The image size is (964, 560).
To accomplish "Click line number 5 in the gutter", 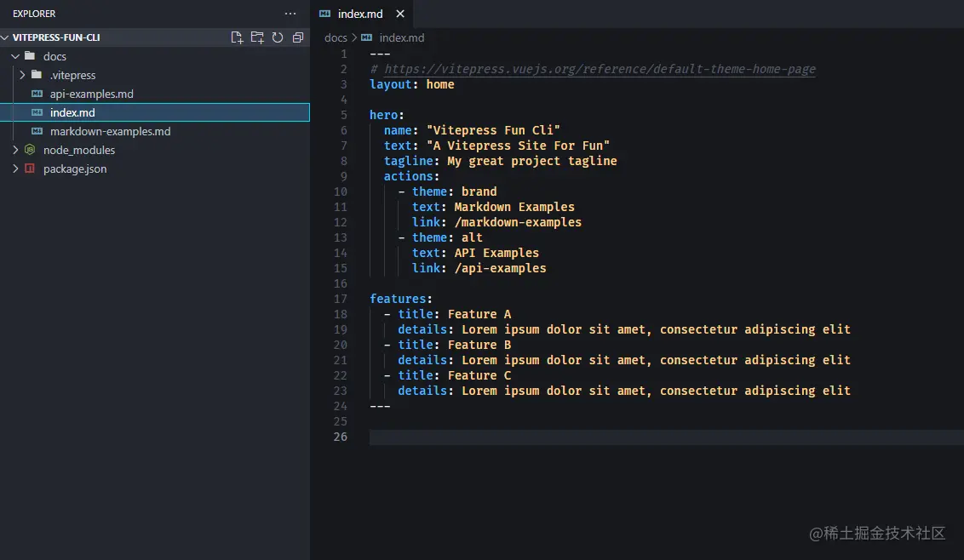I will point(344,115).
